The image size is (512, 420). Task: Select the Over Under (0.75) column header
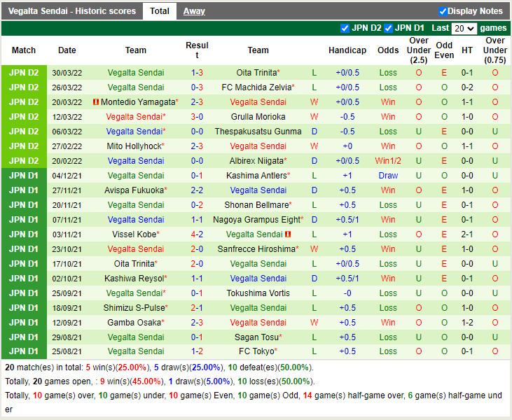pyautogui.click(x=495, y=50)
